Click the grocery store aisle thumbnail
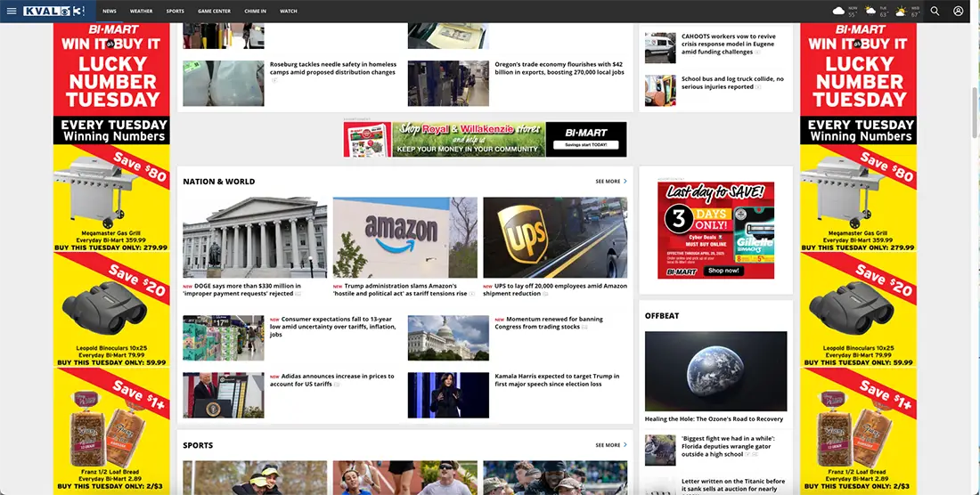This screenshot has width=980, height=495. (x=223, y=337)
